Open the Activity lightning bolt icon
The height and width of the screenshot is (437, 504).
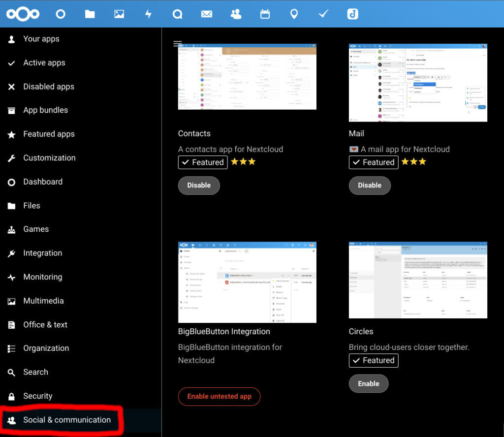tap(148, 14)
